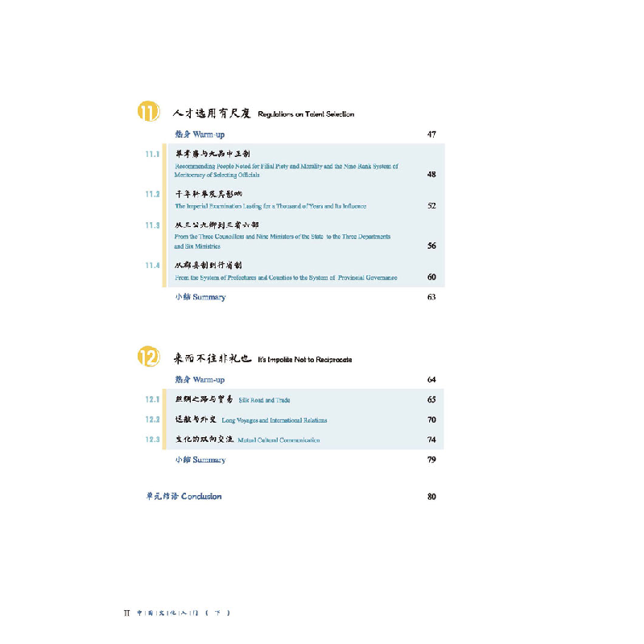Viewport: 644px width, 644px height.
Task: Click page number 80
Action: coord(431,497)
